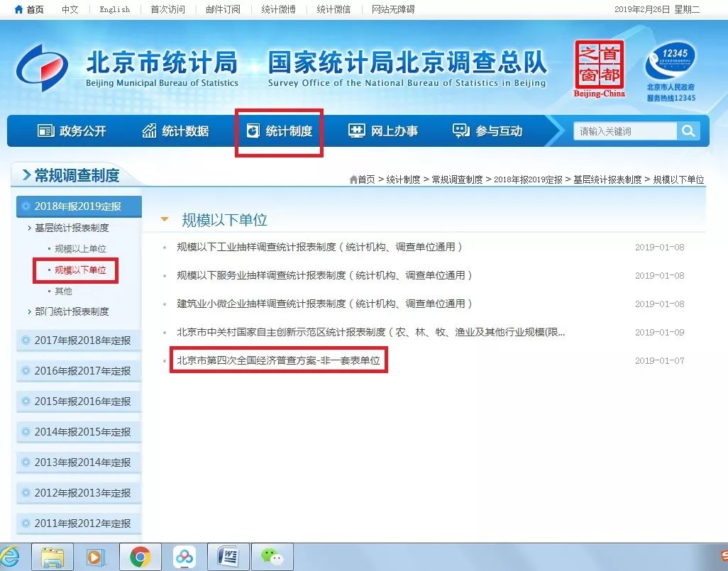Open File Explorer folder icon
The width and height of the screenshot is (728, 571).
53,558
